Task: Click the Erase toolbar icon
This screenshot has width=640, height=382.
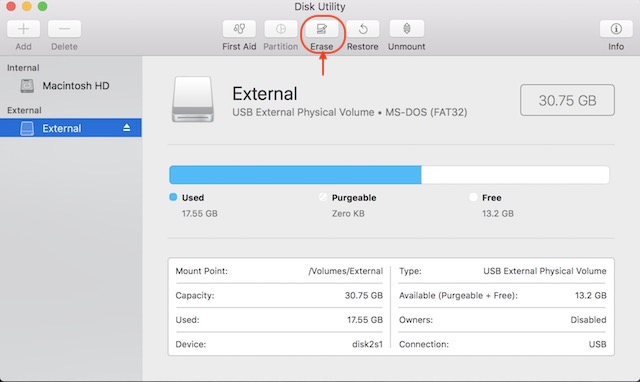Action: [322, 29]
